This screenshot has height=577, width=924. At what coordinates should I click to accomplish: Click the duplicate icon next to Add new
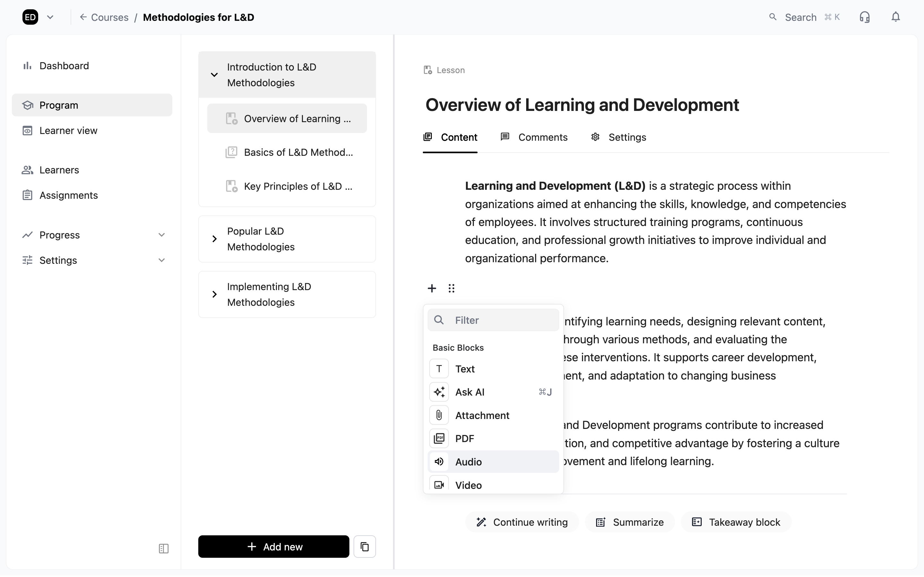click(x=365, y=546)
